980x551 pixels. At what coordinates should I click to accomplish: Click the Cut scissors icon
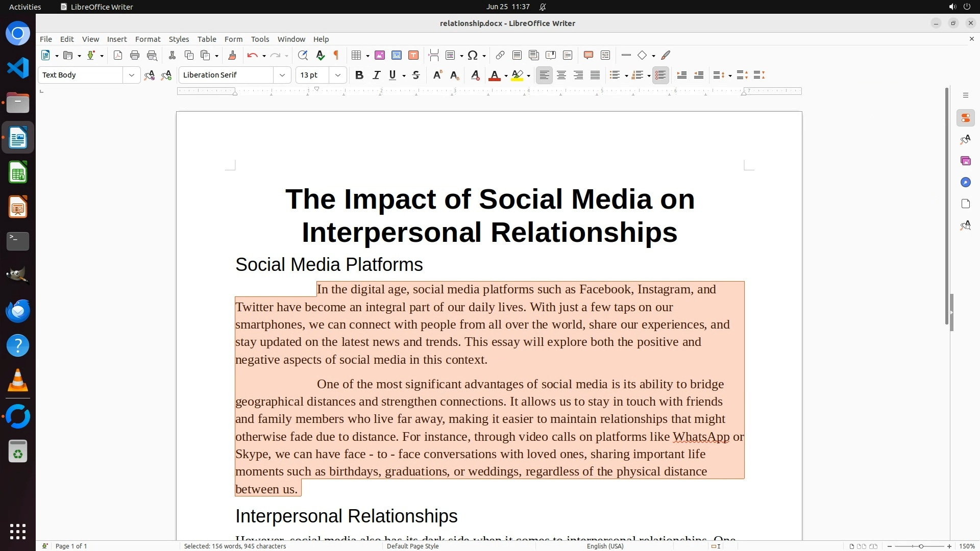click(x=172, y=55)
